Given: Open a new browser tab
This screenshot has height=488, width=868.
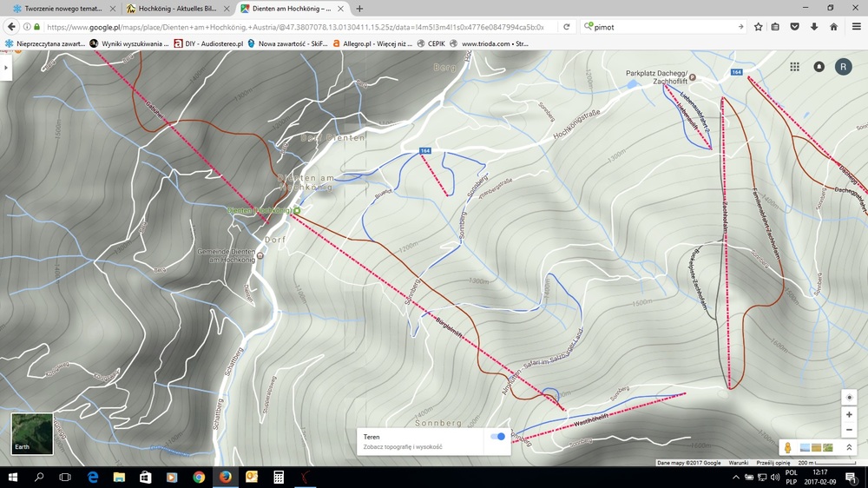Looking at the screenshot, I should click(x=360, y=9).
